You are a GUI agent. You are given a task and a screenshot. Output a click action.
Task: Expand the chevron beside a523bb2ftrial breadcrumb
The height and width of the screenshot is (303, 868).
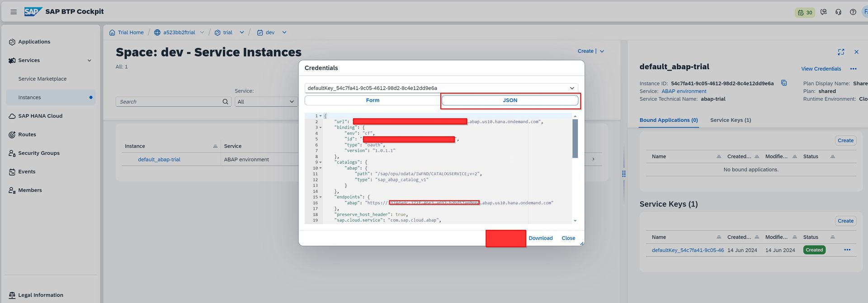pyautogui.click(x=202, y=33)
